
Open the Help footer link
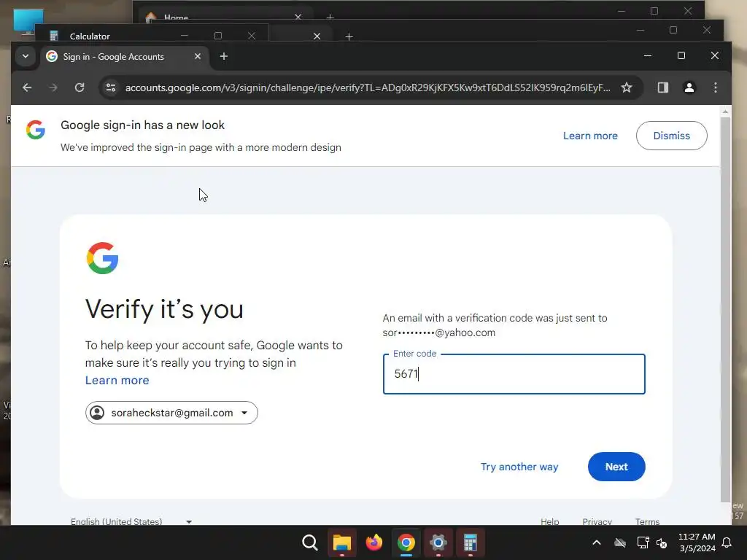pyautogui.click(x=550, y=521)
